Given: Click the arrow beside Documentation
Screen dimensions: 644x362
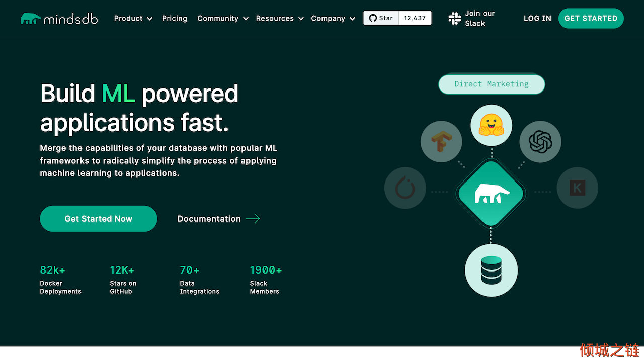Looking at the screenshot, I should click(x=253, y=219).
